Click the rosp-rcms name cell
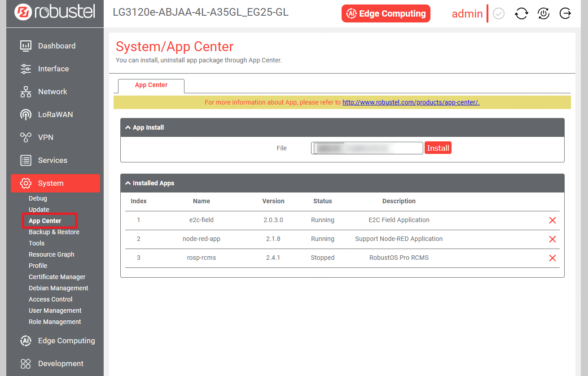Image resolution: width=588 pixels, height=376 pixels. (x=202, y=258)
